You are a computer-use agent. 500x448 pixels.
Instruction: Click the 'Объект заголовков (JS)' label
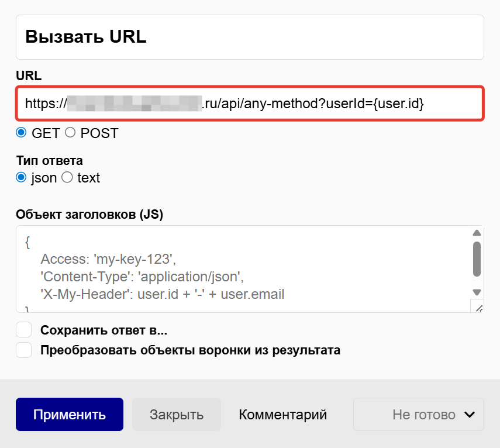[x=89, y=214]
